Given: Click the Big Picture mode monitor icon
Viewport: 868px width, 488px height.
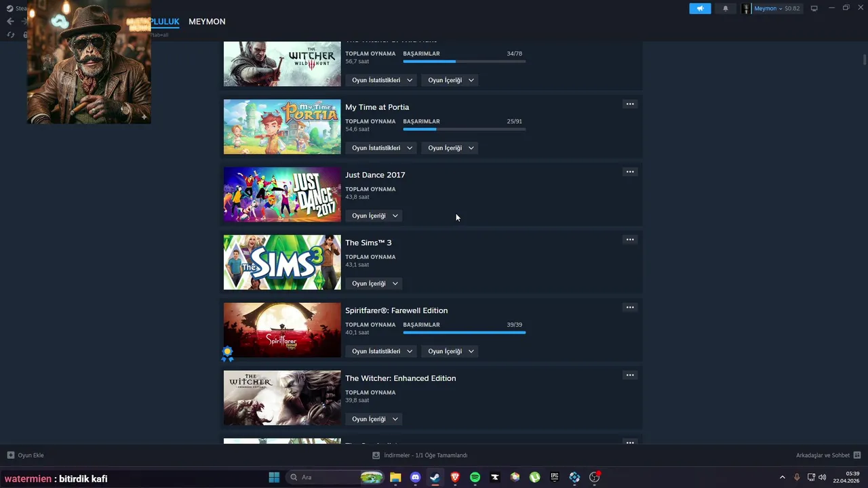Looking at the screenshot, I should pyautogui.click(x=814, y=9).
